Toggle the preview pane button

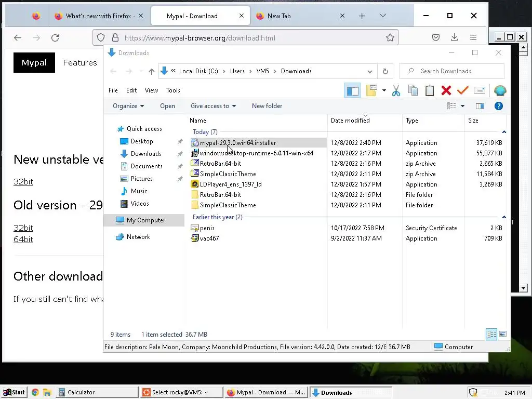coord(480,106)
